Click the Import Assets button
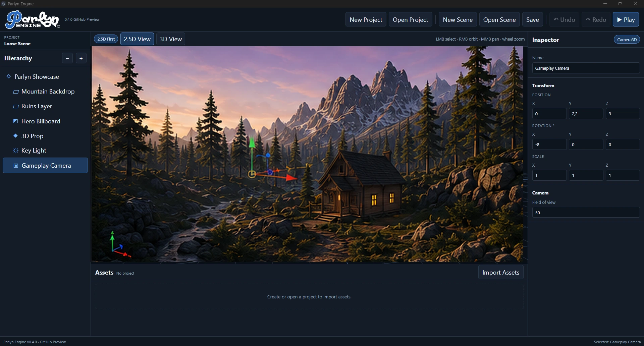The width and height of the screenshot is (644, 346). (501, 273)
